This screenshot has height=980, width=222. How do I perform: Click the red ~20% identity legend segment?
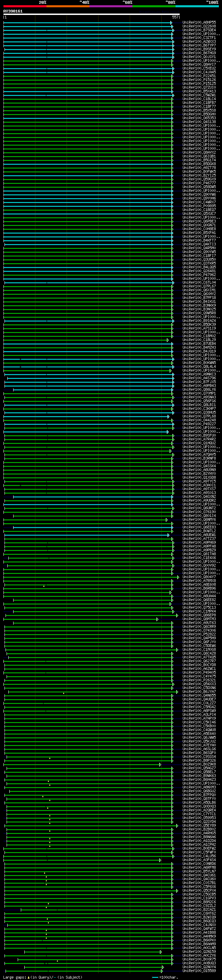(25, 7)
